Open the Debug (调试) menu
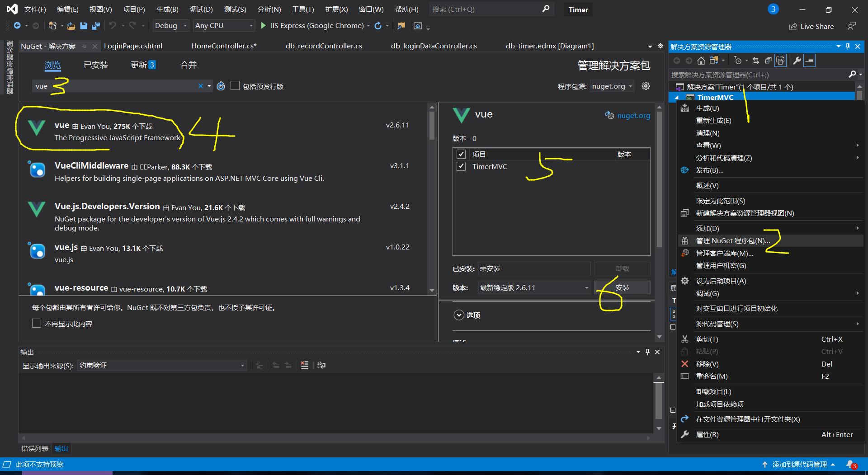This screenshot has width=868, height=475. (201, 9)
